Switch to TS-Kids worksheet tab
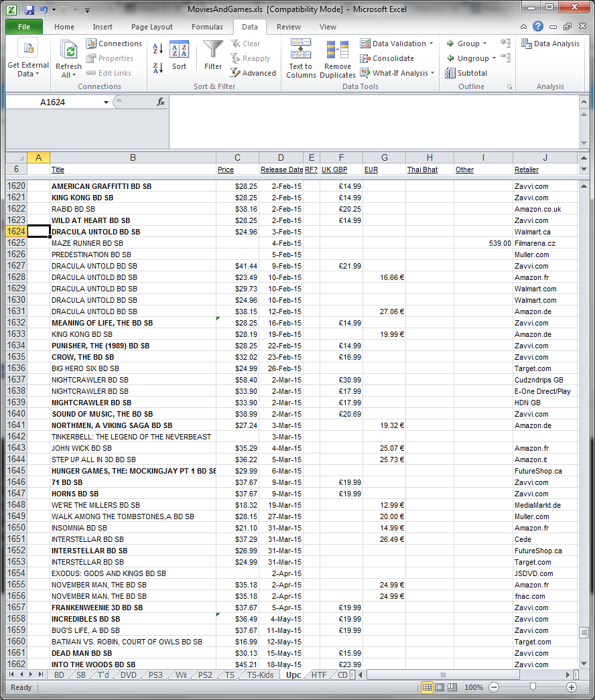The width and height of the screenshot is (595, 700). (261, 675)
